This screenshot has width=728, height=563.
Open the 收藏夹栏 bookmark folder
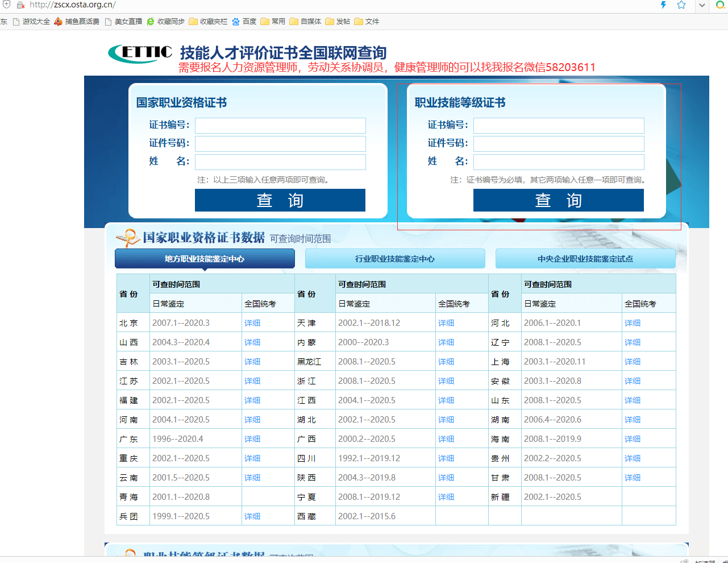click(x=208, y=22)
